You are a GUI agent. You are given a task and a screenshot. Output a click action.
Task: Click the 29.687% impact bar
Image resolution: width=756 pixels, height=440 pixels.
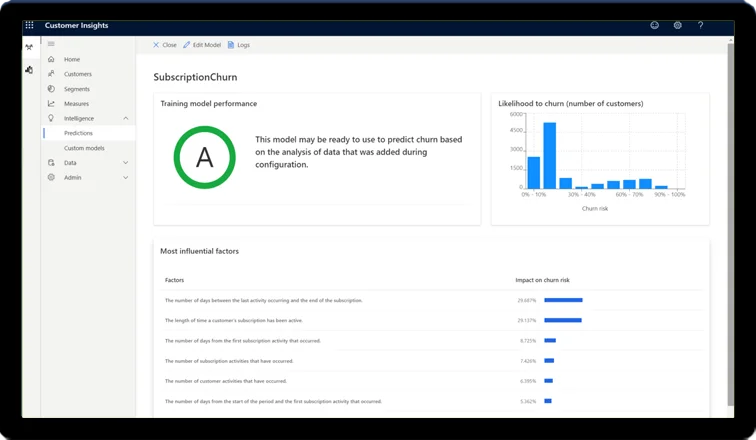coord(563,300)
